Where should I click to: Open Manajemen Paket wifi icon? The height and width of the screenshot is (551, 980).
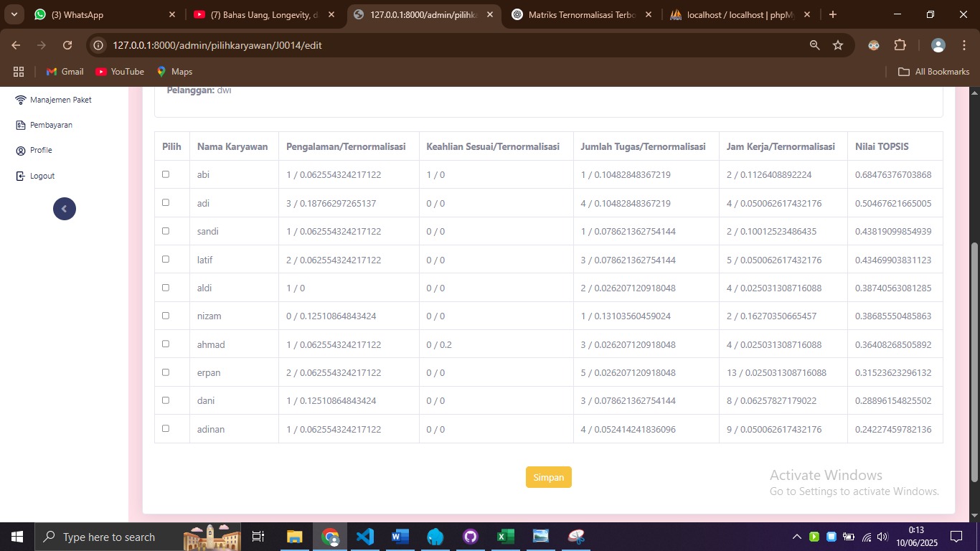tap(21, 100)
